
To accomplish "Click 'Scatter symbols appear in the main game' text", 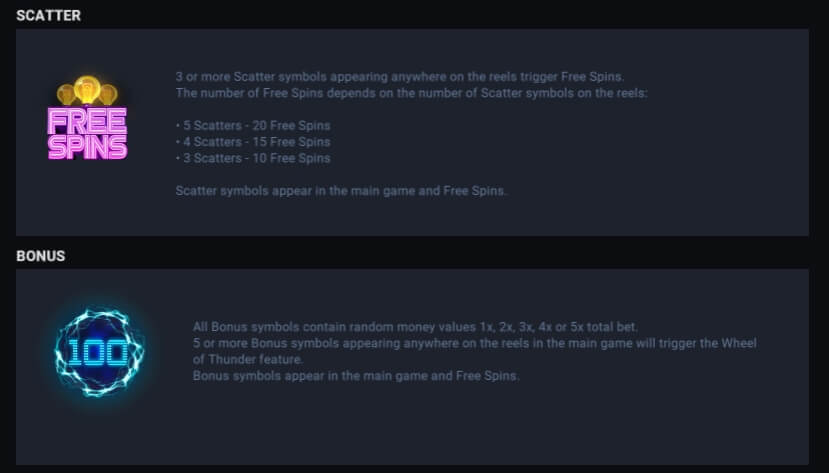I will [341, 190].
